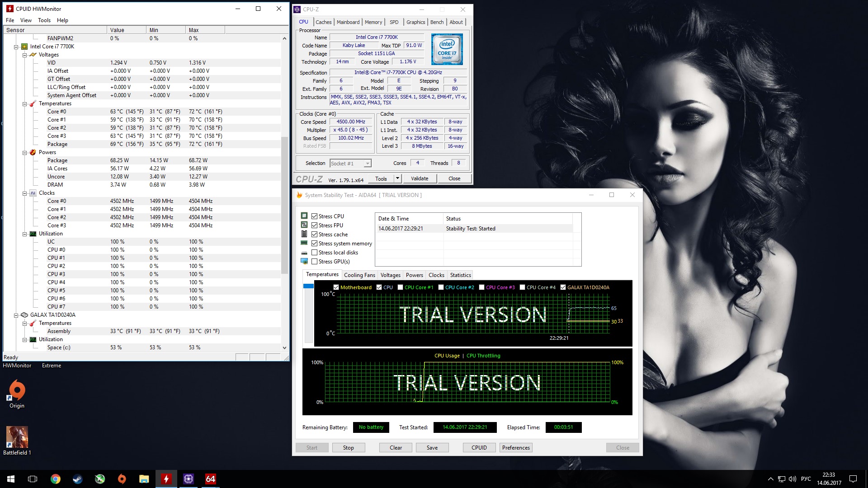Open the Cooling Fans tab
Screen dimensions: 868x488
359,275
